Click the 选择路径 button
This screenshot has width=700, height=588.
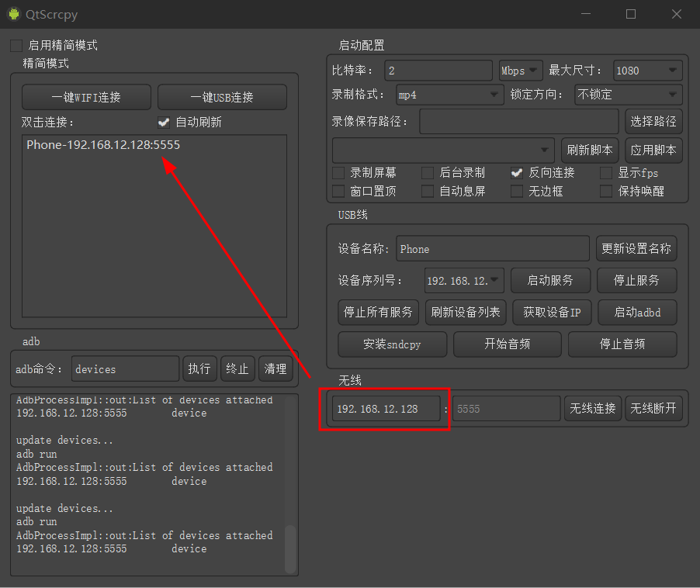(653, 121)
